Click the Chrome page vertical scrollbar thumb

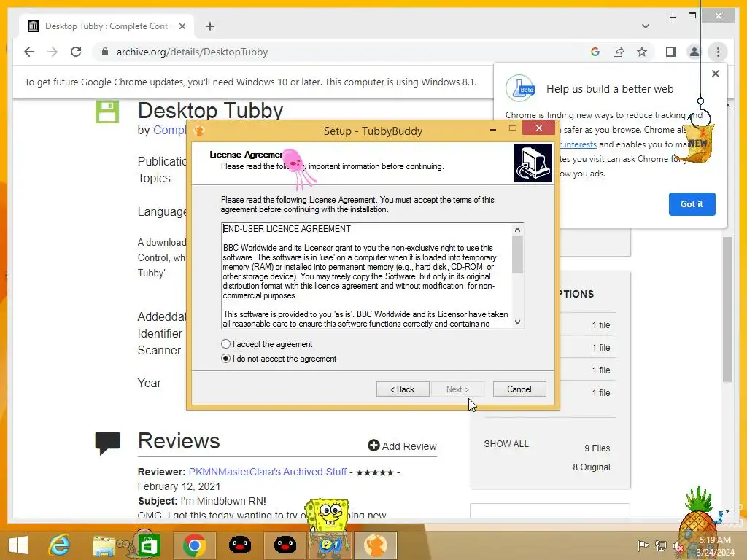coord(727,309)
